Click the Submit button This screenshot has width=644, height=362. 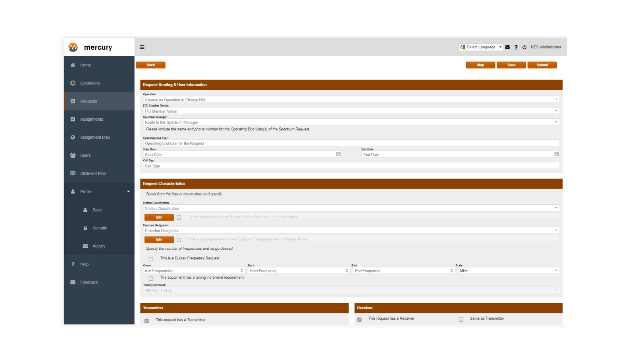click(x=542, y=65)
